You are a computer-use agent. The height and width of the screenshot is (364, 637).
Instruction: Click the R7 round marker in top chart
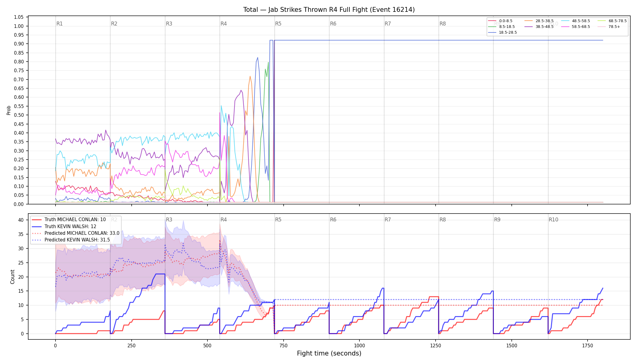(x=388, y=24)
